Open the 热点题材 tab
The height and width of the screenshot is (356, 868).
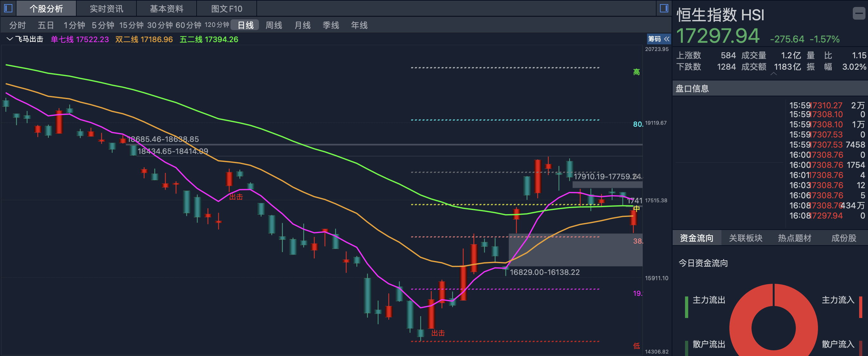pyautogui.click(x=794, y=238)
